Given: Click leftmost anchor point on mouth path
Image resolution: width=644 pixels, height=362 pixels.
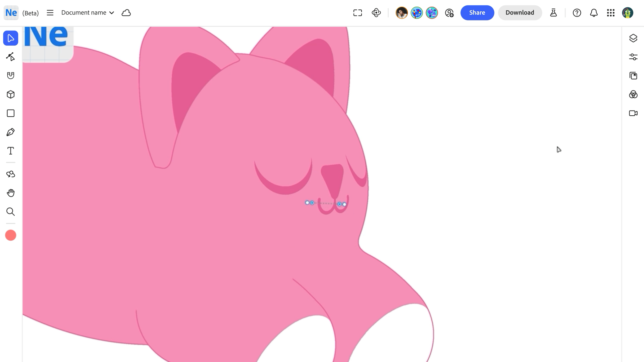Looking at the screenshot, I should coord(307,203).
